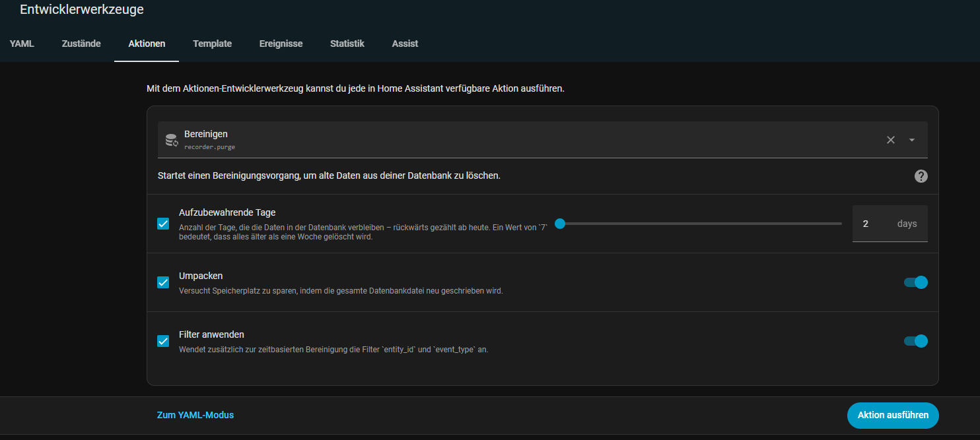Uncheck the Umpacken checkbox
Screen dimensions: 980x440
pos(163,282)
